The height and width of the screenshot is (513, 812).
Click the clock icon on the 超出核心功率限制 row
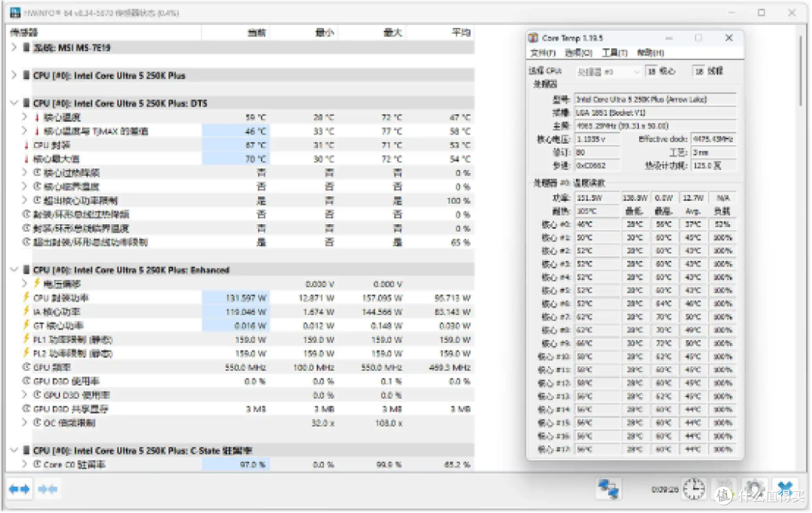click(38, 201)
